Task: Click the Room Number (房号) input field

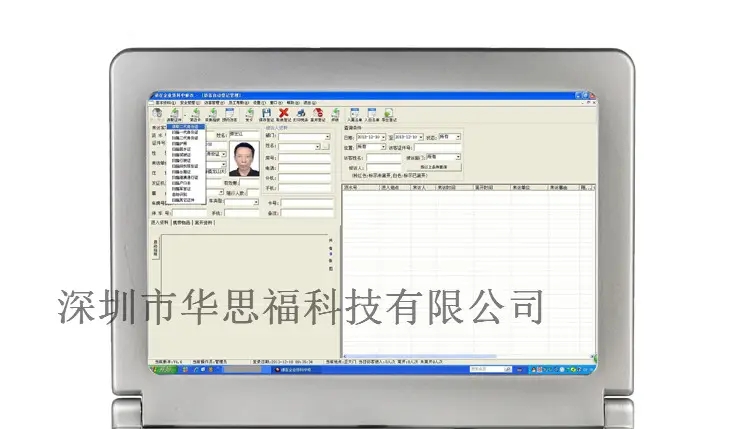Action: (x=304, y=158)
